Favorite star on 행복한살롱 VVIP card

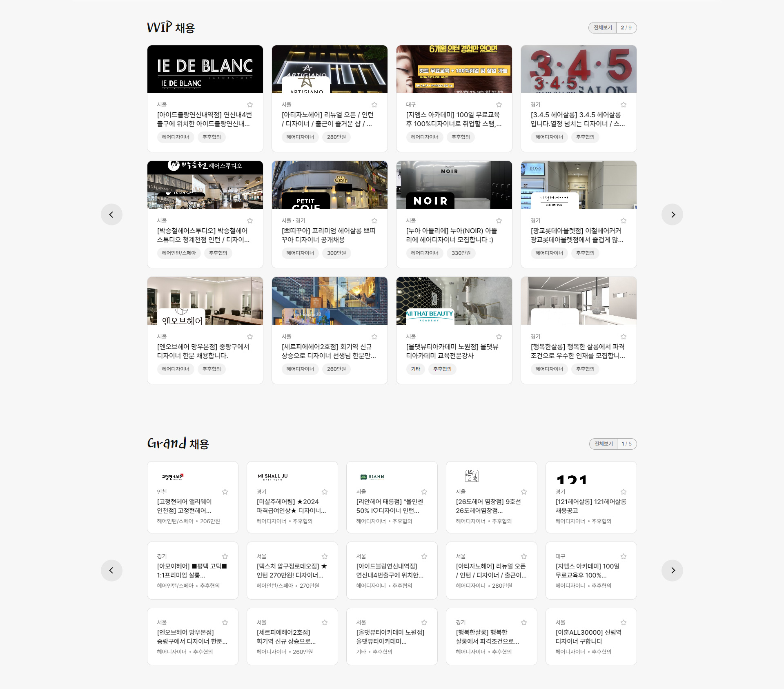624,337
